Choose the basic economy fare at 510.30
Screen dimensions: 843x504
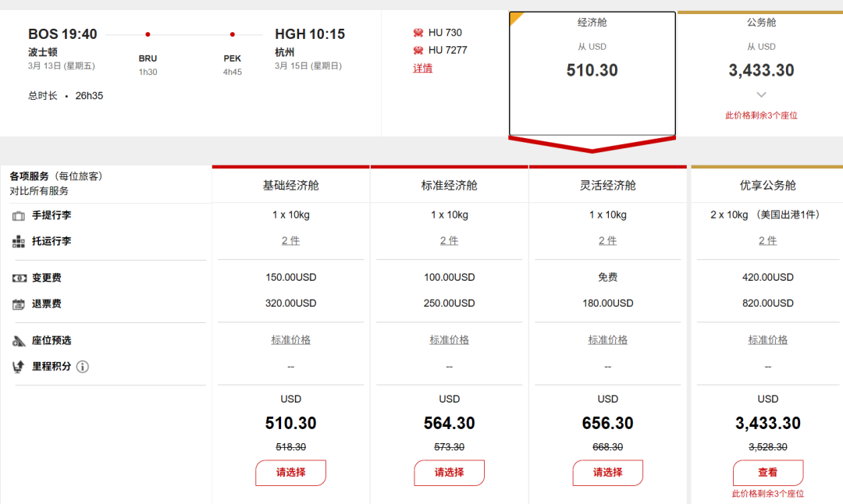click(x=290, y=473)
